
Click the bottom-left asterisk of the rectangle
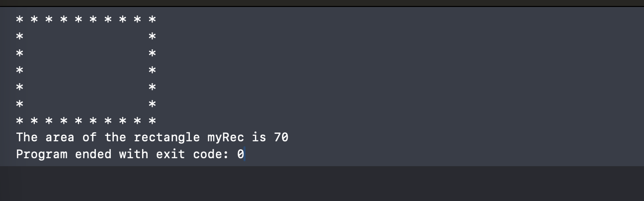coord(19,121)
